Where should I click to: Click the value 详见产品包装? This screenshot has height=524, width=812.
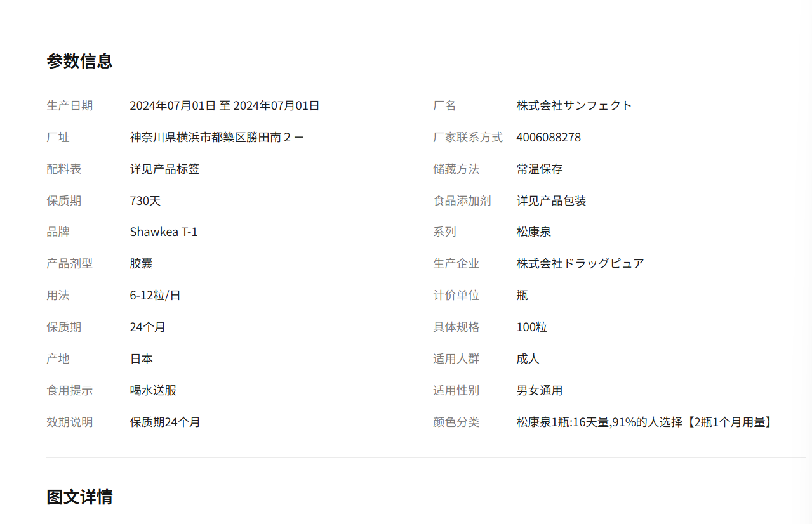point(551,201)
